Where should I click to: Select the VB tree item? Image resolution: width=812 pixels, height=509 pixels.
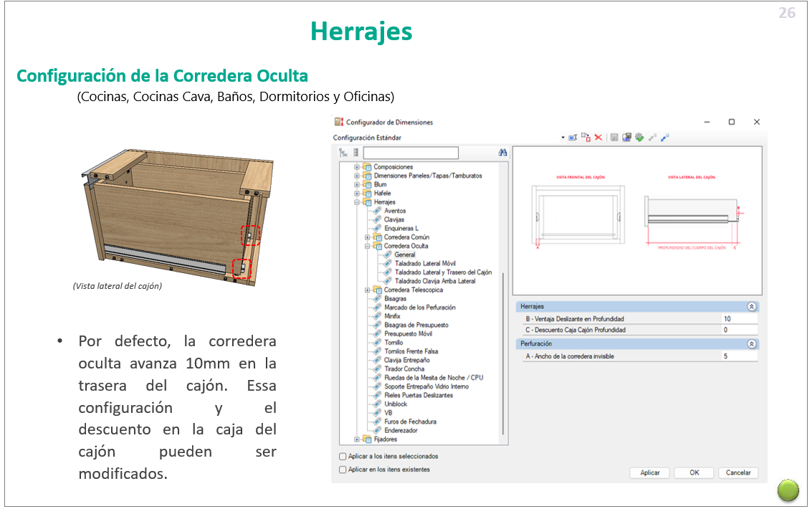tap(388, 413)
